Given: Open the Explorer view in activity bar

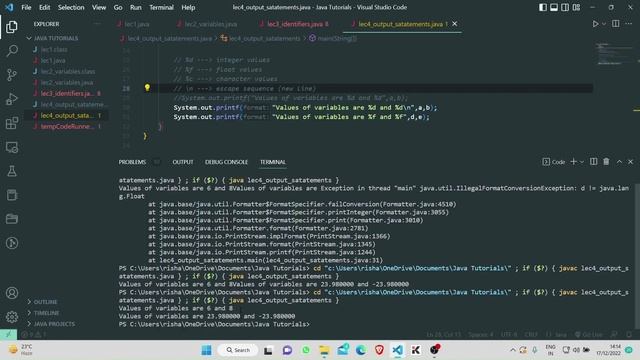Looking at the screenshot, I should click(12, 27).
